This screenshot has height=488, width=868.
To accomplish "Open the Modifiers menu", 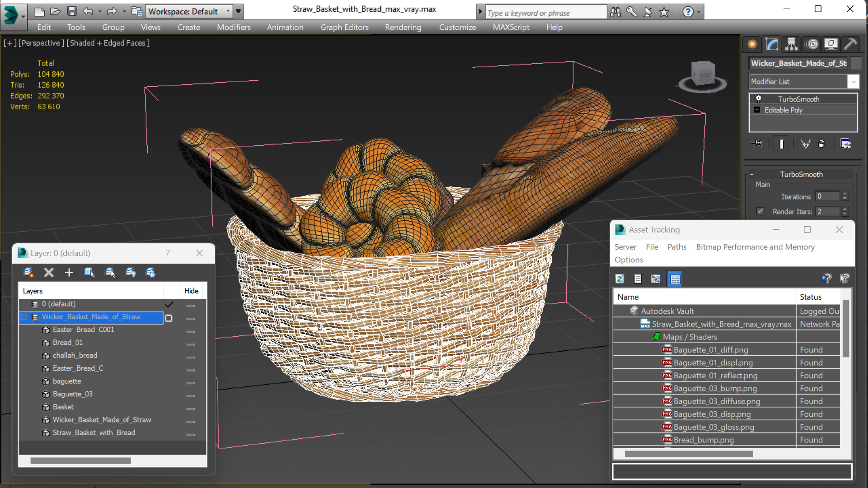I will [234, 28].
